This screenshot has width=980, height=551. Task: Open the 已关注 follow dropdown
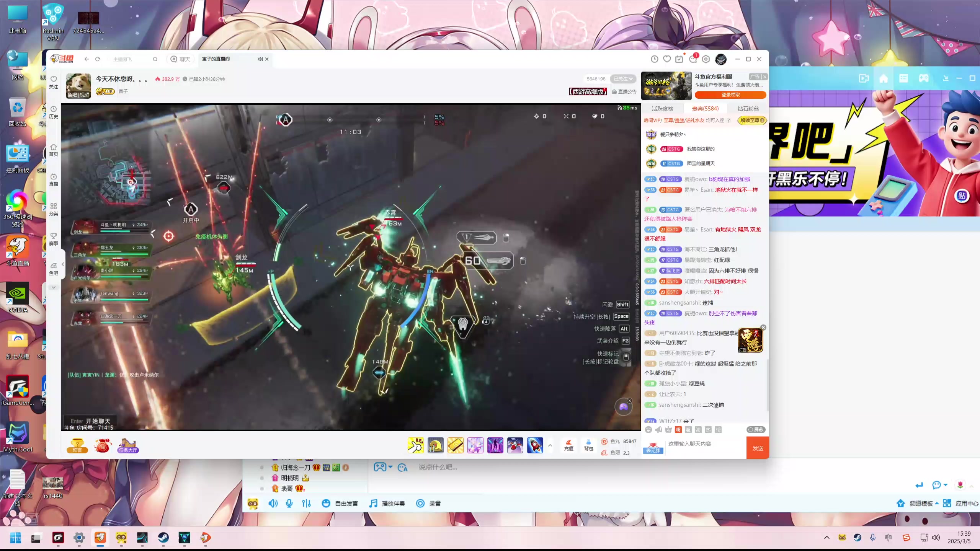(623, 79)
